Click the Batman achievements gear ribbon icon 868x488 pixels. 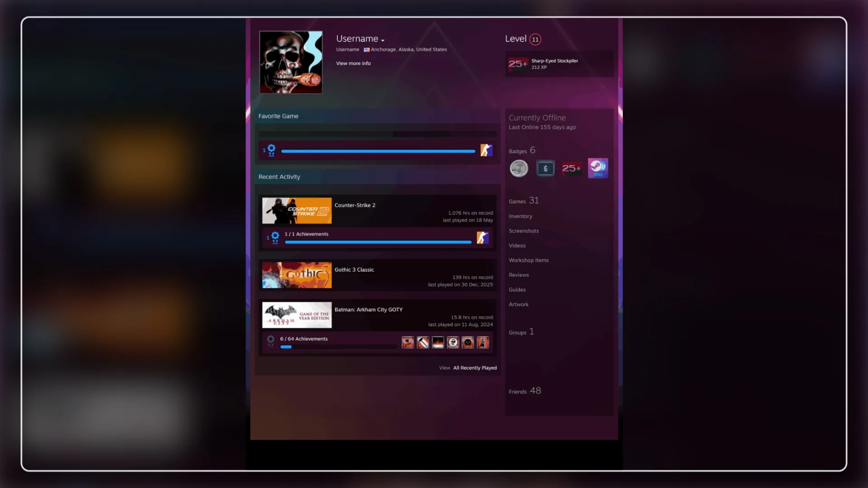270,341
